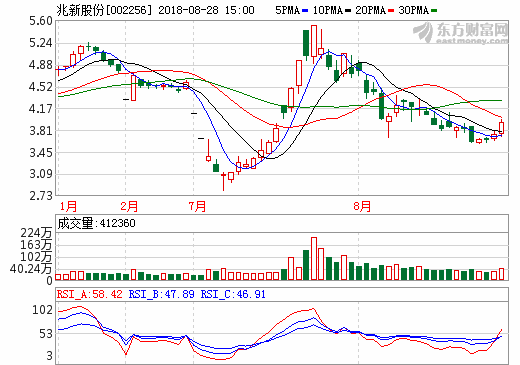Screen dimensions: 520x365
Task: Select the 8月 date axis label
Action: coord(362,206)
